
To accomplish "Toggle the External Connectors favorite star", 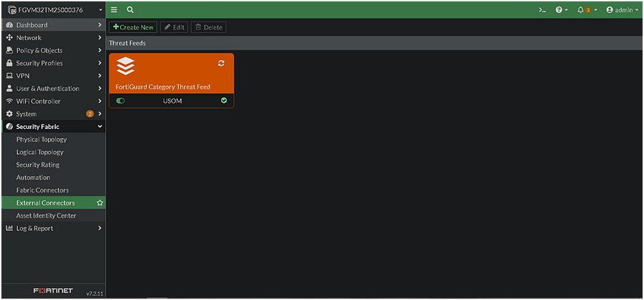I will [99, 203].
